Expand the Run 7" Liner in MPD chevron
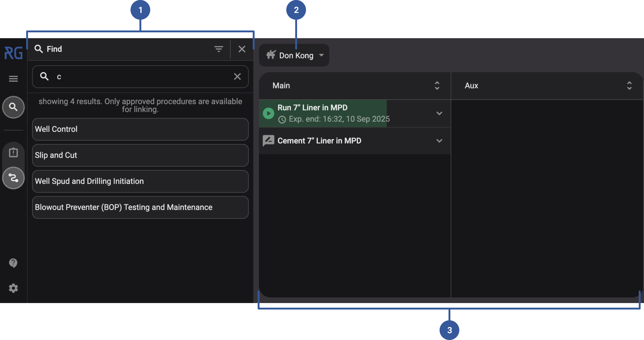 [x=439, y=113]
